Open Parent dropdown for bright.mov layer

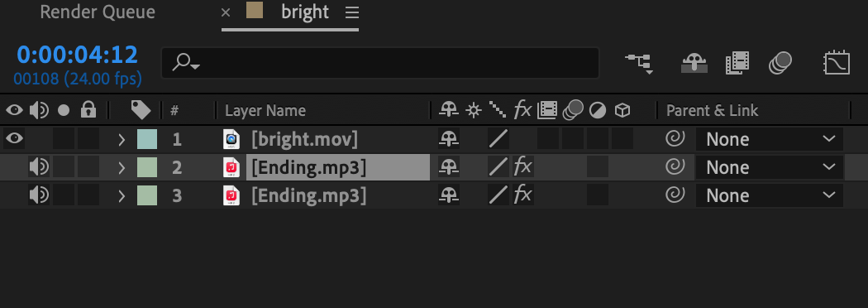[x=770, y=139]
